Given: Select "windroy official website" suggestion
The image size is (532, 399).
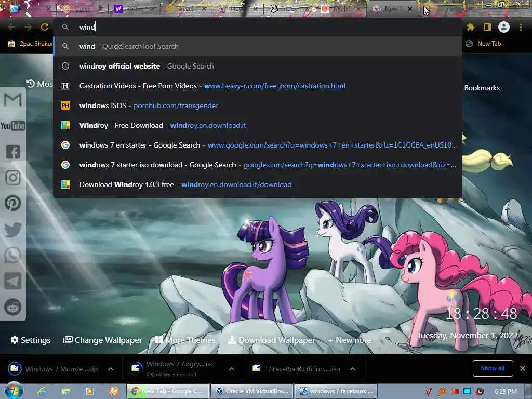Looking at the screenshot, I should [x=258, y=66].
